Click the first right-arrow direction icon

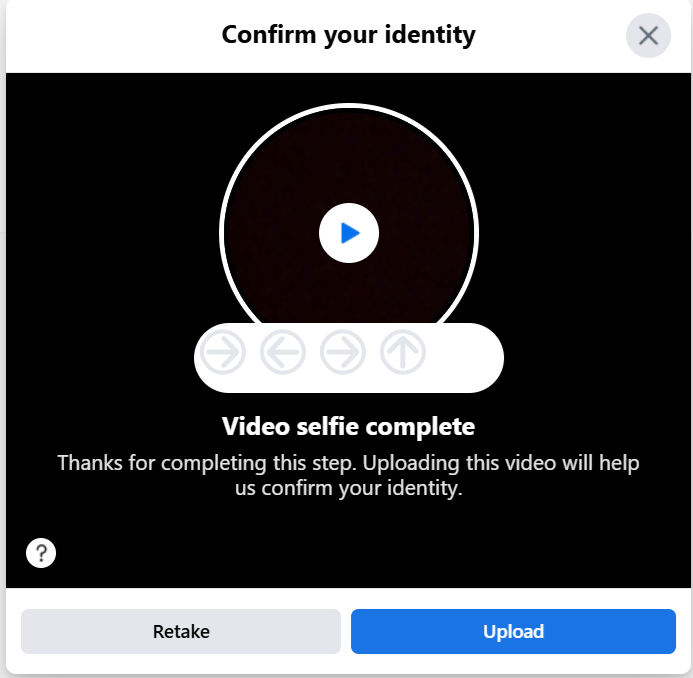[x=223, y=352]
